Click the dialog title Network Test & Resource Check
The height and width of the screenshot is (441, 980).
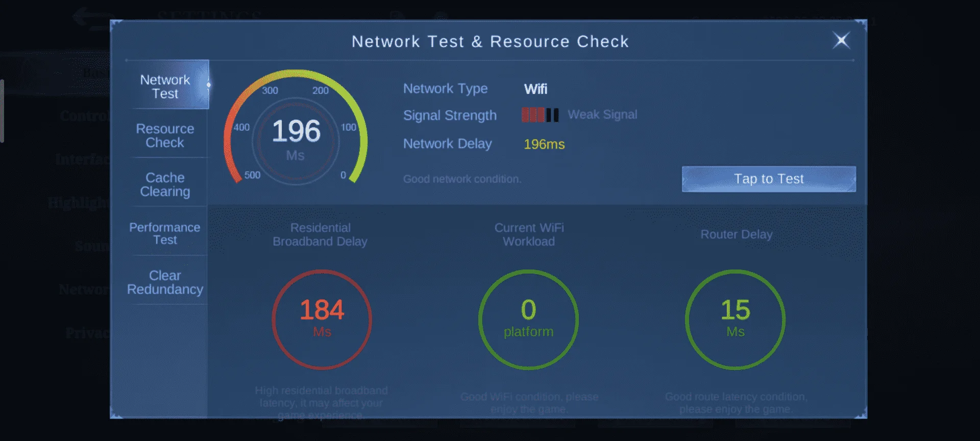490,41
